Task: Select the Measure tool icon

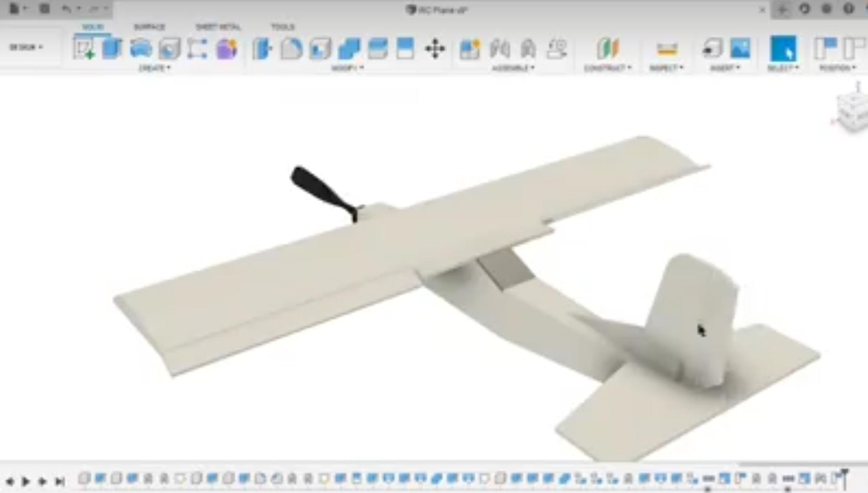Action: (667, 49)
